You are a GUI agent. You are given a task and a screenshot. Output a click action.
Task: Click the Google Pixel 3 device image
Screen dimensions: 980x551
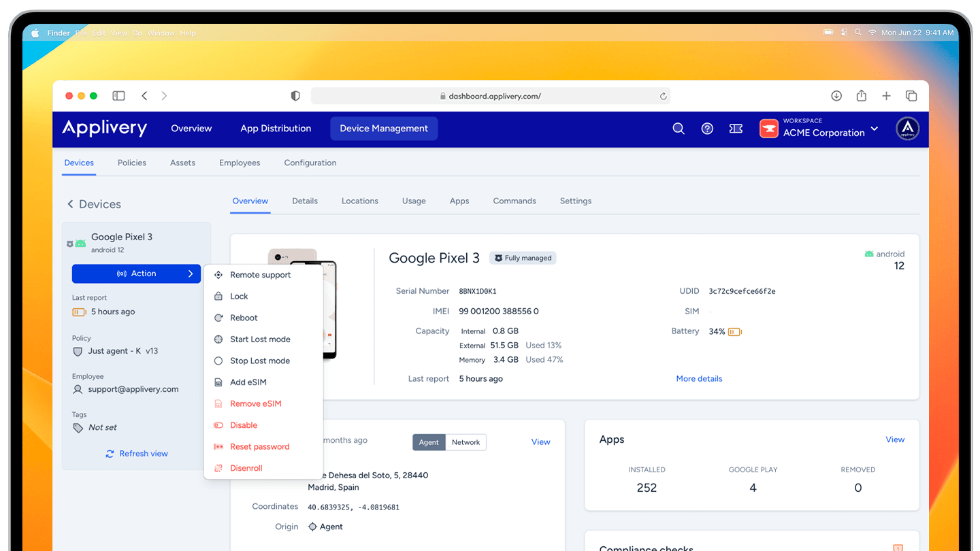tap(302, 305)
